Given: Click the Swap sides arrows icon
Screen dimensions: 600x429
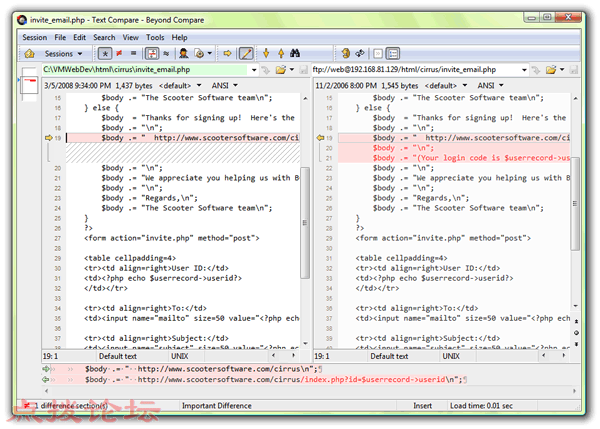Looking at the screenshot, I should [x=360, y=54].
